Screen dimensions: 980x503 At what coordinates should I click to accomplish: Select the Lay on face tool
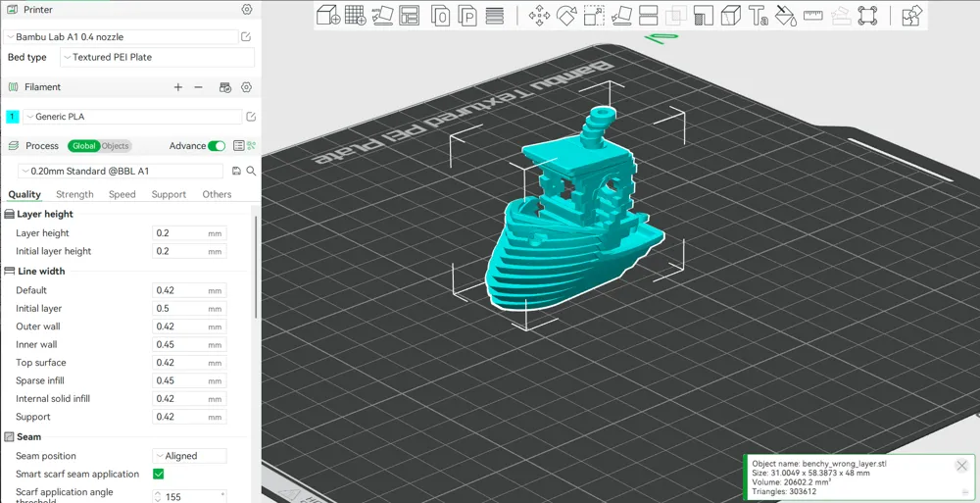click(621, 16)
